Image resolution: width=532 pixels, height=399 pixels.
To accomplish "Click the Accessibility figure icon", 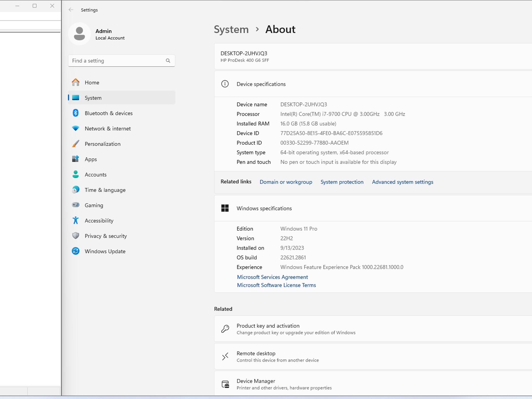I will point(76,220).
